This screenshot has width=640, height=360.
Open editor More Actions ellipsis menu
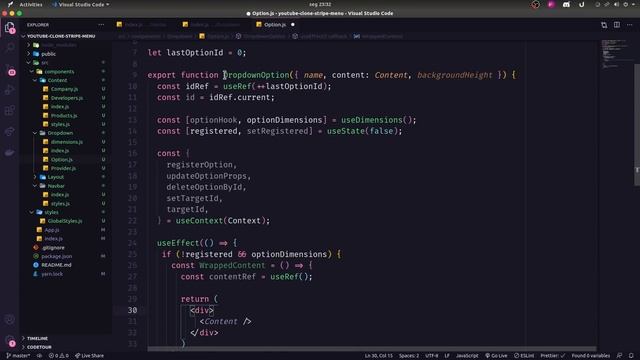point(630,25)
